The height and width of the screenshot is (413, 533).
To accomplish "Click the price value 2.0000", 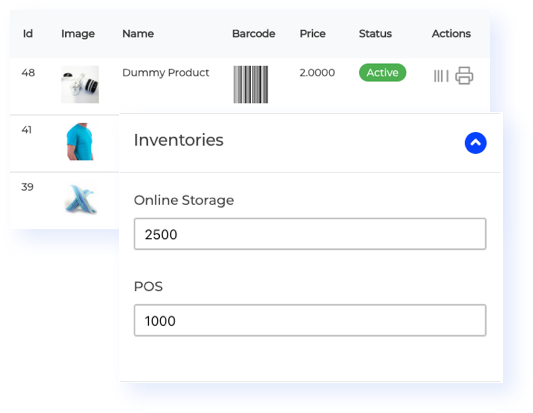I will coord(317,73).
